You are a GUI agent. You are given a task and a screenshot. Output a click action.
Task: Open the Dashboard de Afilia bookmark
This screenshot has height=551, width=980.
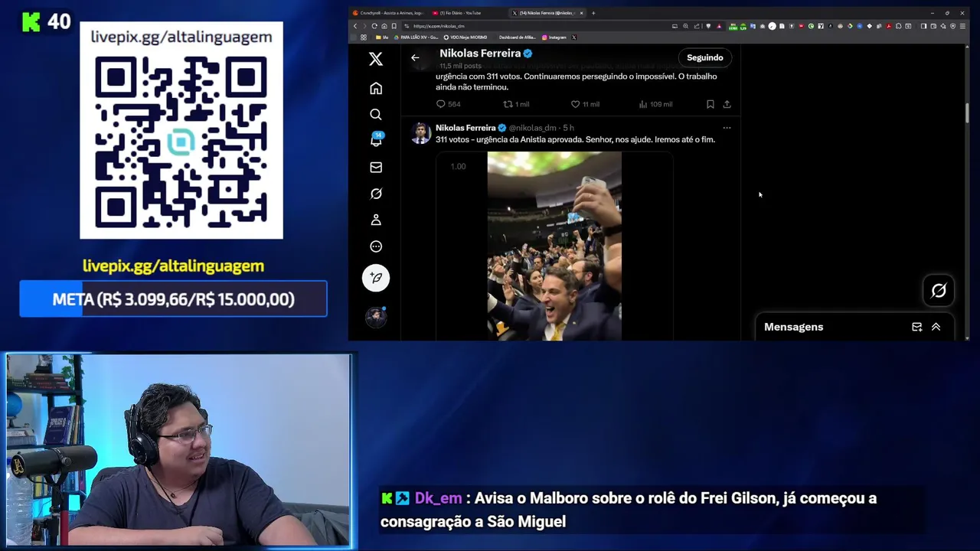518,37
